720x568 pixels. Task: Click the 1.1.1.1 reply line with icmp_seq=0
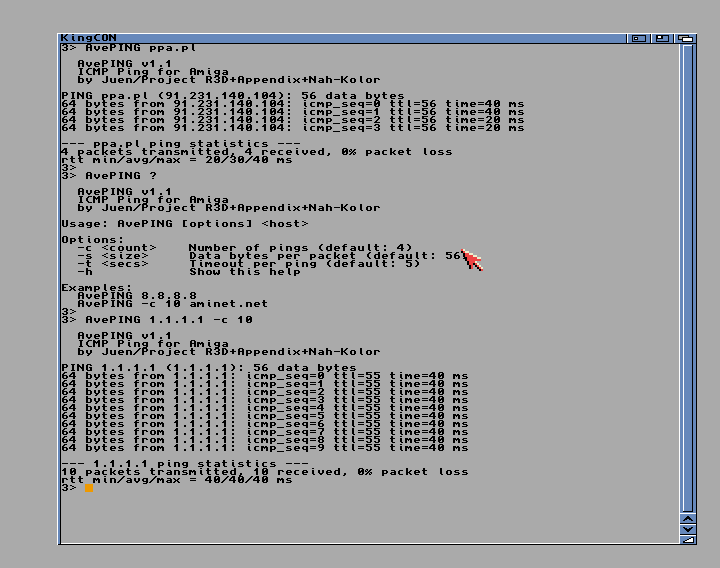click(264, 376)
